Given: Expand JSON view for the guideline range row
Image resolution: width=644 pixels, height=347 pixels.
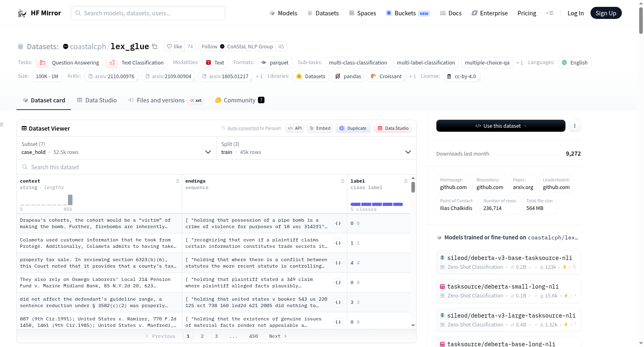Looking at the screenshot, I should click(x=338, y=302).
